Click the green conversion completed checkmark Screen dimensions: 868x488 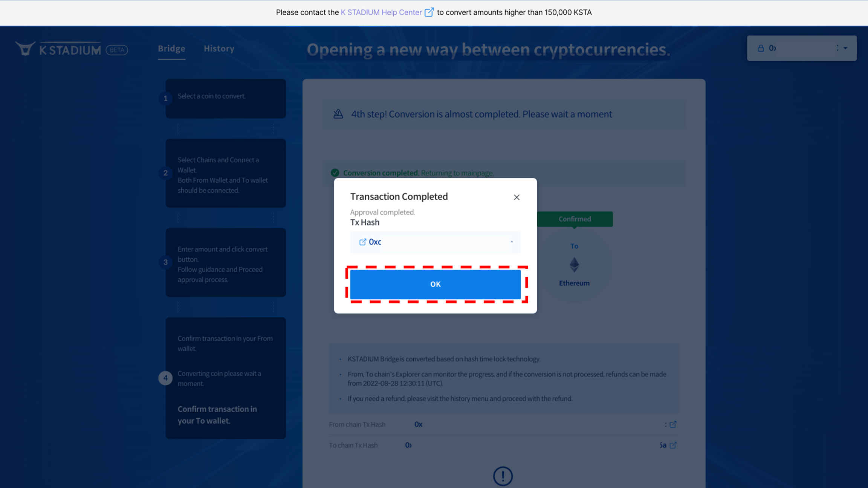point(335,173)
